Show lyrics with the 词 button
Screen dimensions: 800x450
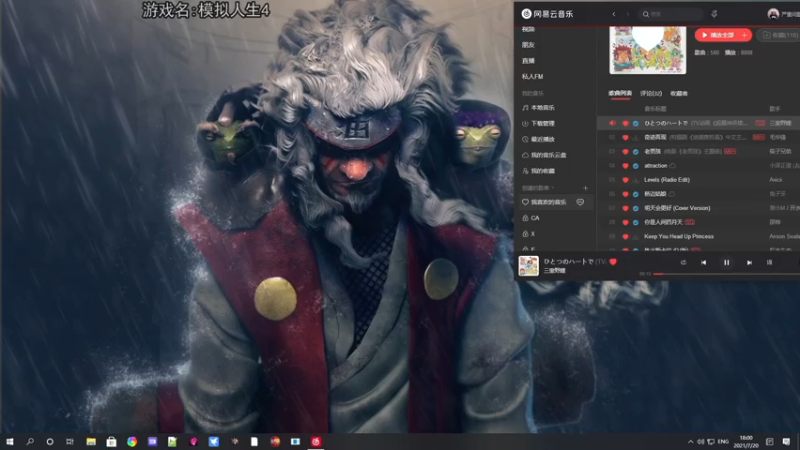tap(769, 262)
